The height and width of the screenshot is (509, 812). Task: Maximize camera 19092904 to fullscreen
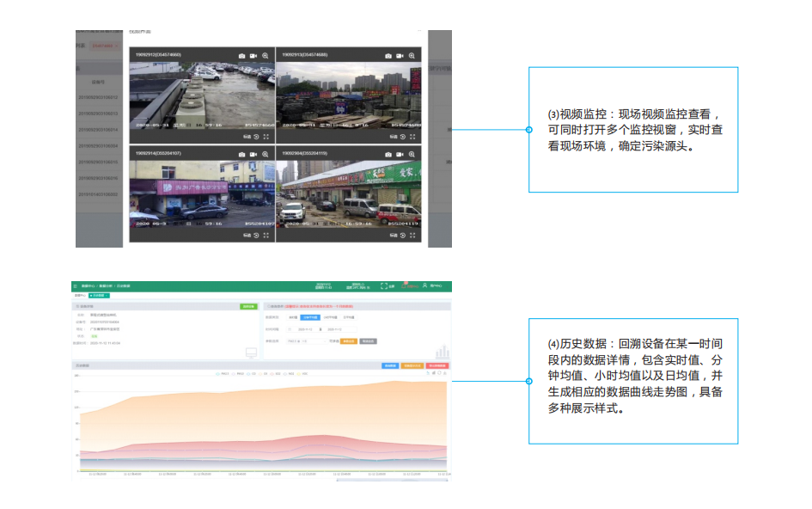412,236
